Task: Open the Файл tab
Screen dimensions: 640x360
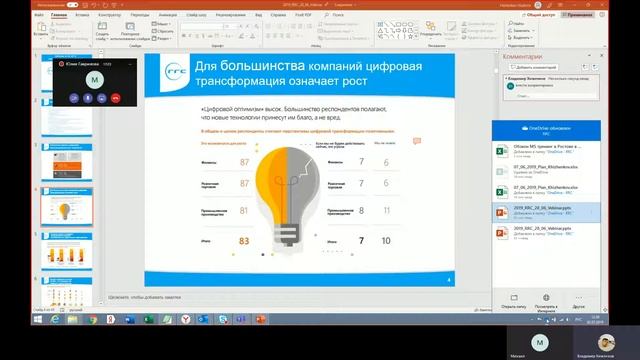Action: (x=39, y=15)
